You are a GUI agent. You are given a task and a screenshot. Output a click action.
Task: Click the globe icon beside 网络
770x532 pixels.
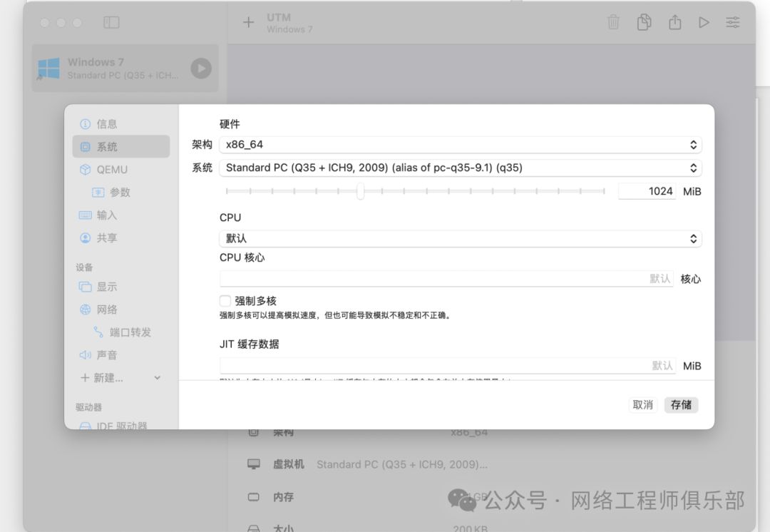point(86,310)
